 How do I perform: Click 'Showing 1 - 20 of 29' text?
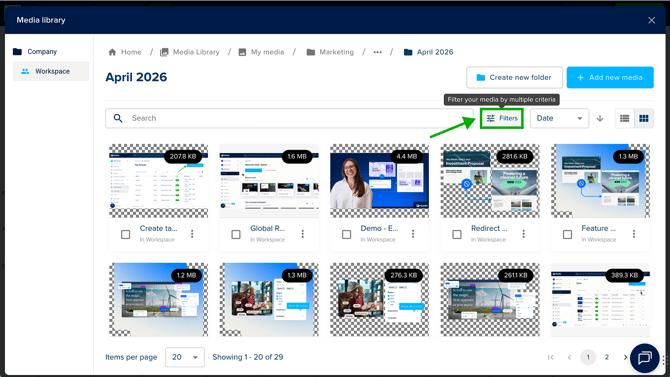pyautogui.click(x=248, y=357)
